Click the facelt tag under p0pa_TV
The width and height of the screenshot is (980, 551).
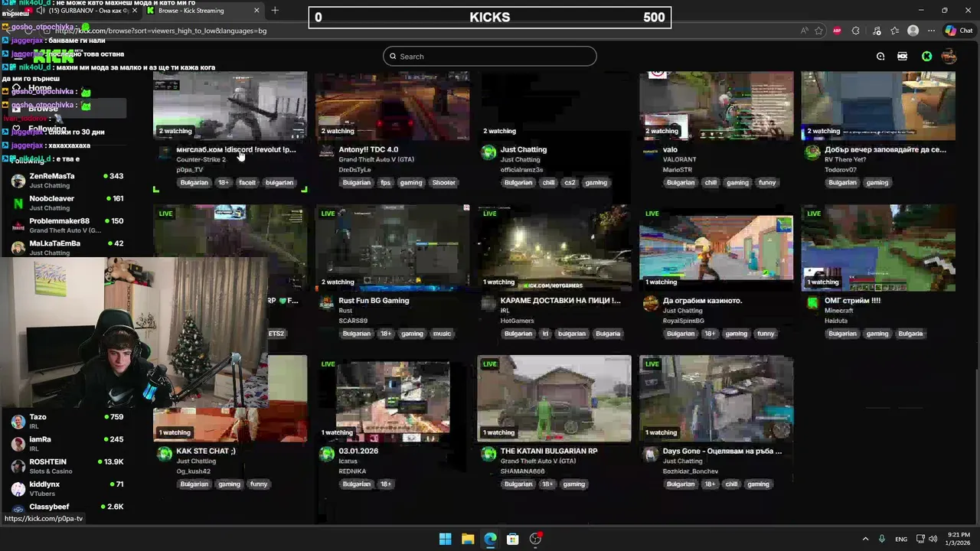click(x=247, y=182)
